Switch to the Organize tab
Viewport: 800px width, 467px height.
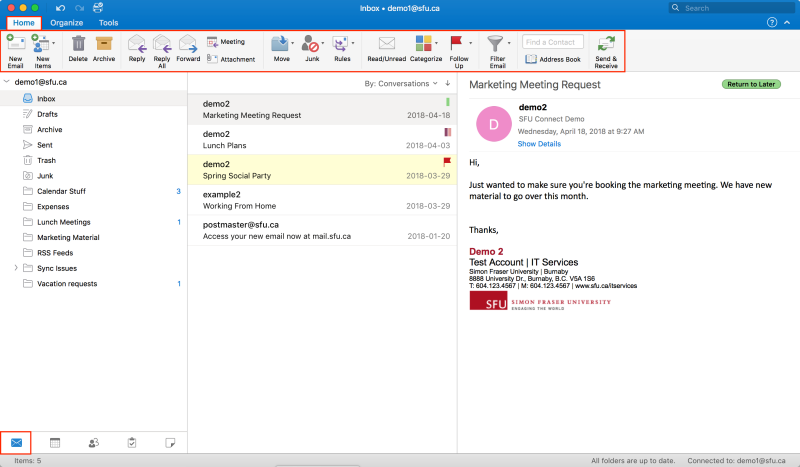pyautogui.click(x=66, y=22)
